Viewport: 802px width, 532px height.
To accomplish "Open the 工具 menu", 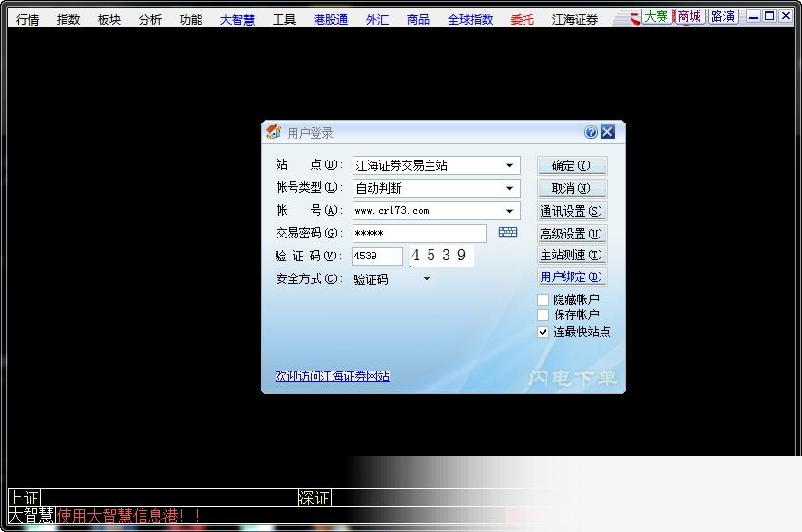I will click(284, 19).
